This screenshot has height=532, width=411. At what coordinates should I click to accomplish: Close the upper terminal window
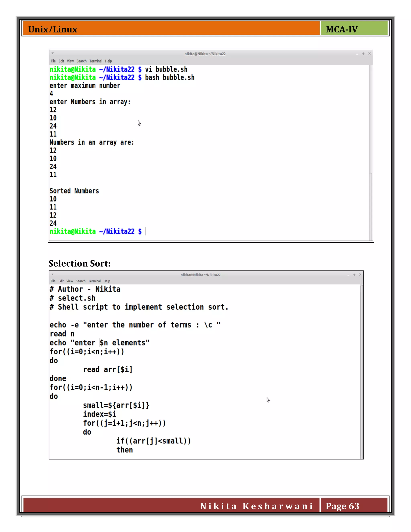coord(369,54)
